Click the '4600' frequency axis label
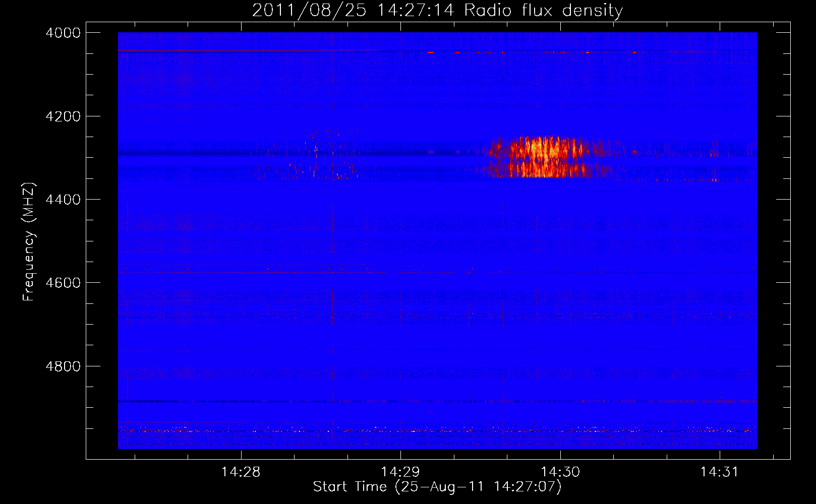Viewport: 816px width, 504px height. [63, 283]
